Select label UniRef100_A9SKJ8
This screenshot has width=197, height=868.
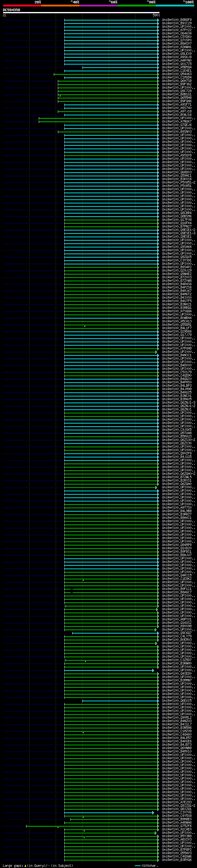177,57
